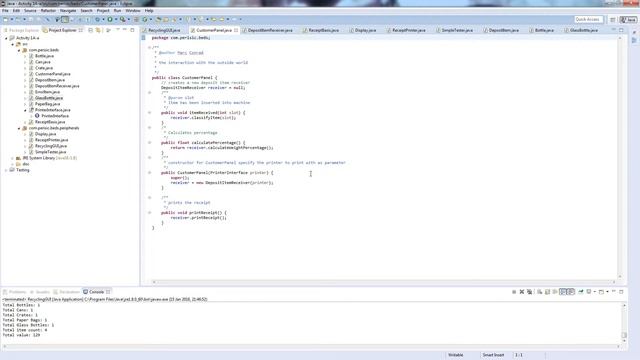The height and width of the screenshot is (360, 640).
Task: Expand the JRE System Library node
Action: pos(13,158)
